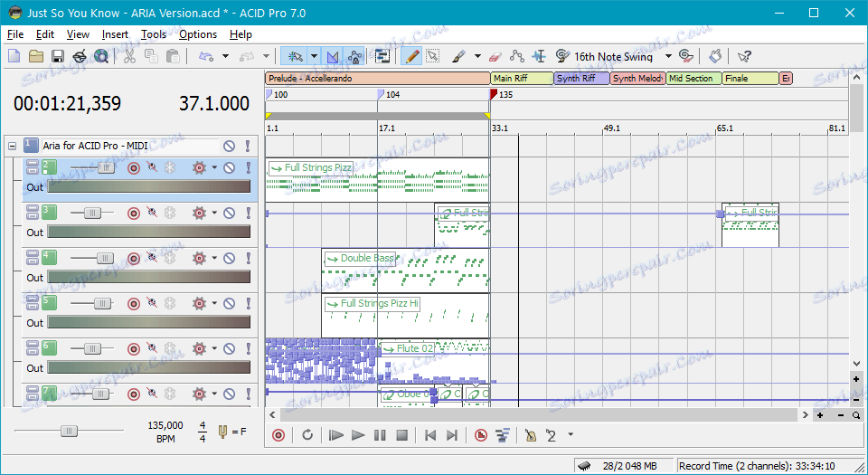This screenshot has height=475, width=868.
Task: Adjust the project tempo slider
Action: 69,430
